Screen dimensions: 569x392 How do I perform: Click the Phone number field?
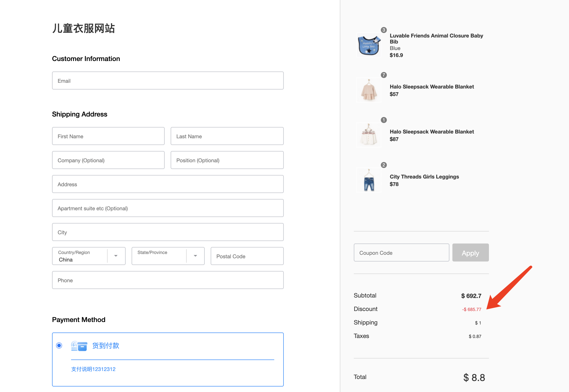click(x=168, y=280)
